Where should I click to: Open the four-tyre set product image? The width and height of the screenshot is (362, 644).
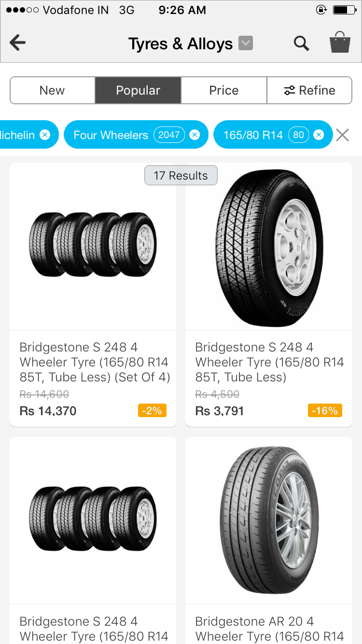(93, 245)
